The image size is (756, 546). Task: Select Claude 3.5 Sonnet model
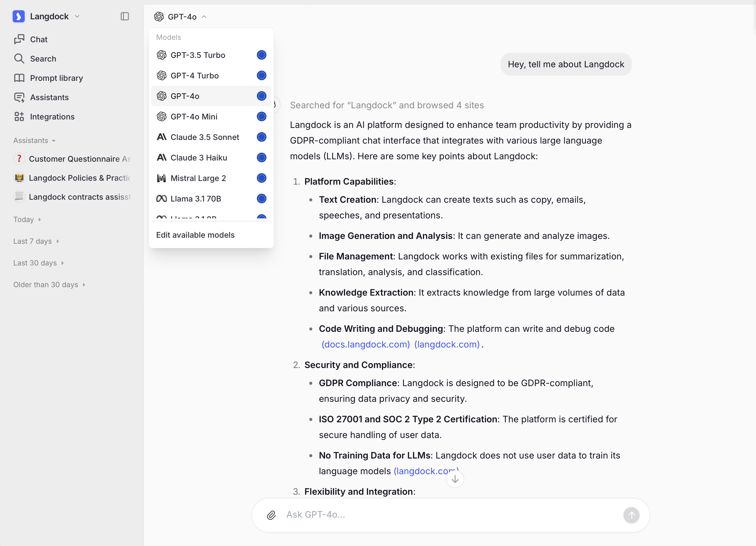tap(204, 137)
